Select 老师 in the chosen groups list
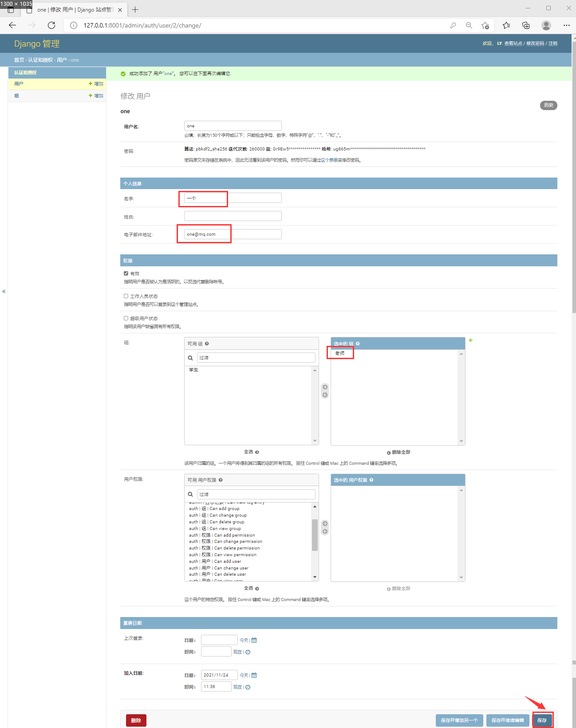The image size is (576, 728). pos(340,353)
